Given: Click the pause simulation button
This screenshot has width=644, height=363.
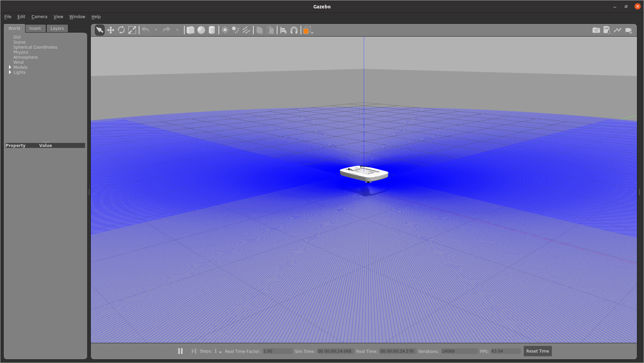Looking at the screenshot, I should click(180, 351).
